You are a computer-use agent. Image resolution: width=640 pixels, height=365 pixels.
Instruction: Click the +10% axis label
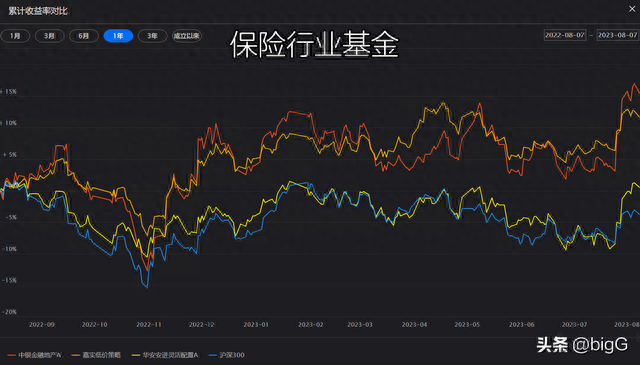click(9, 123)
